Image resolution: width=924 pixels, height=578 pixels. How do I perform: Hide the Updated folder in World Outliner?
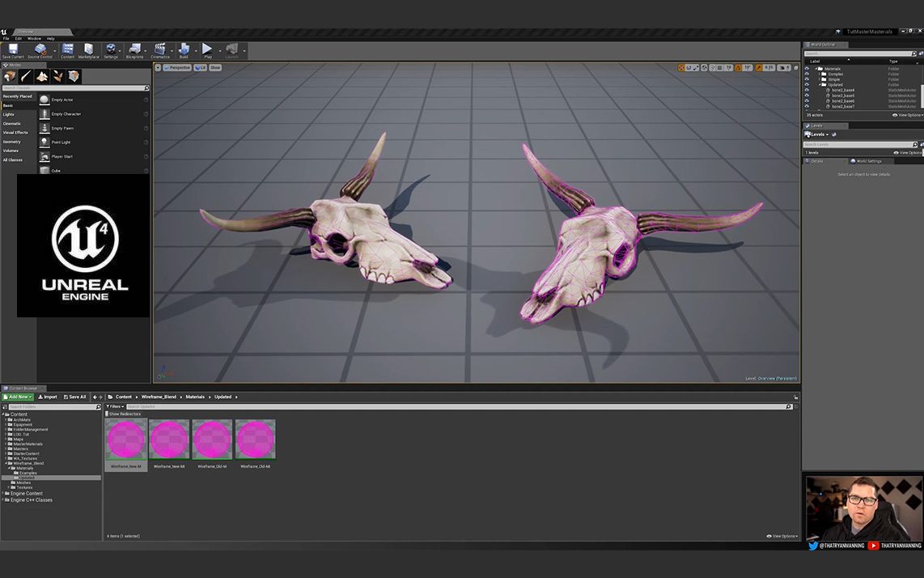click(807, 84)
